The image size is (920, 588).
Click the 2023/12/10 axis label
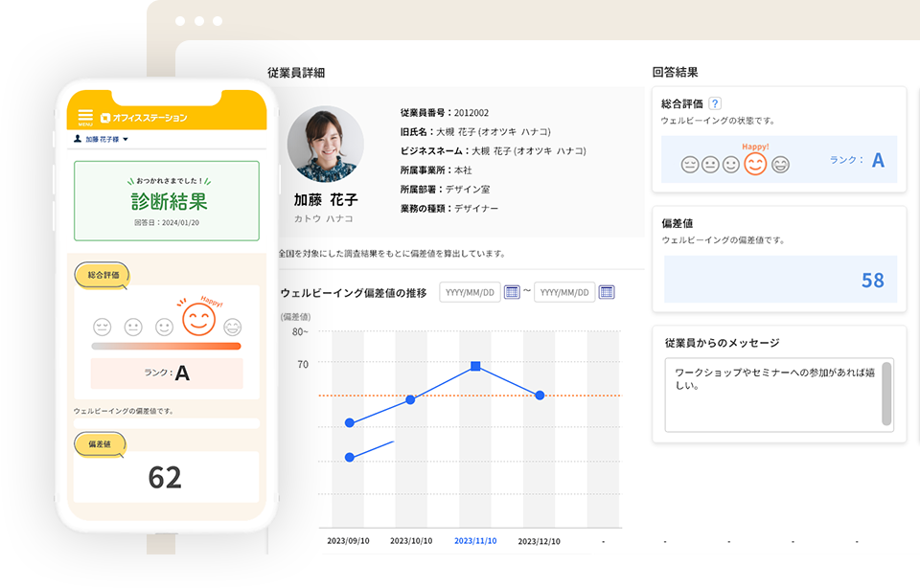[x=539, y=542]
